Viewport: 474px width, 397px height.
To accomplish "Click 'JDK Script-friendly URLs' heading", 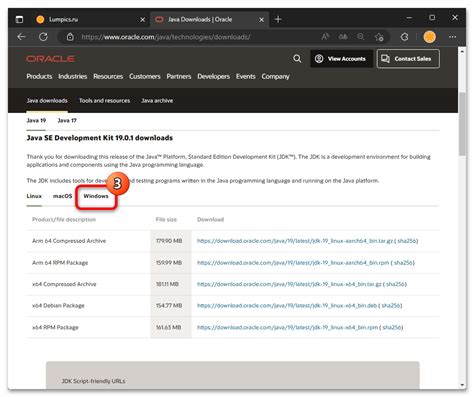I will (x=94, y=381).
